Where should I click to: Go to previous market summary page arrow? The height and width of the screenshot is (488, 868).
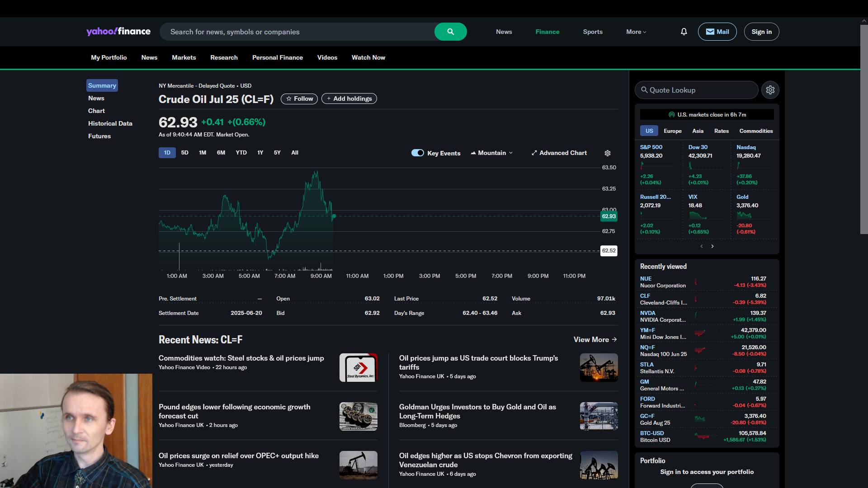point(702,246)
